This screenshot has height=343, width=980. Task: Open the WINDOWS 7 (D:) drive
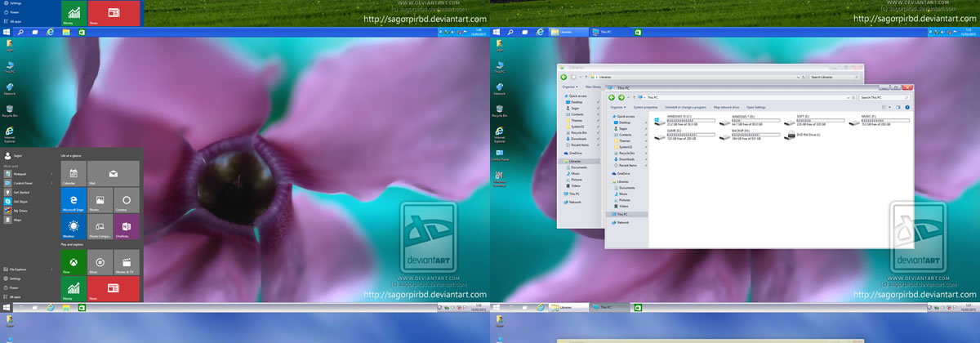748,122
